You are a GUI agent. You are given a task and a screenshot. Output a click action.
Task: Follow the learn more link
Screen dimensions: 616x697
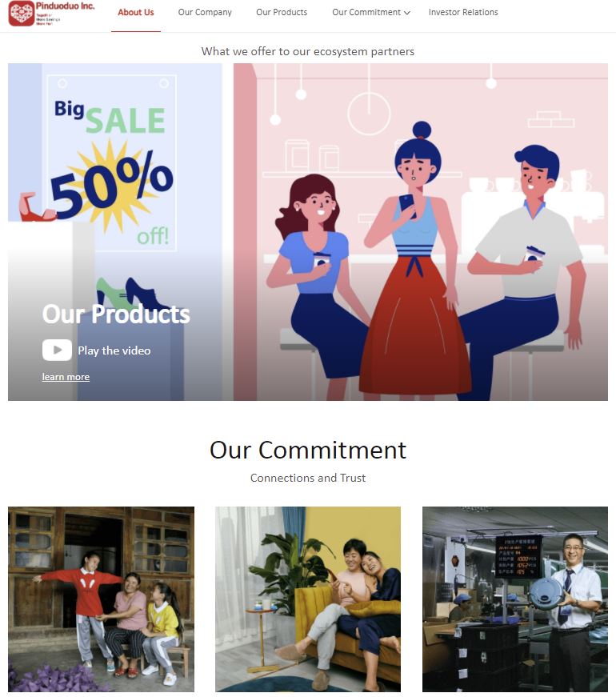tap(66, 377)
